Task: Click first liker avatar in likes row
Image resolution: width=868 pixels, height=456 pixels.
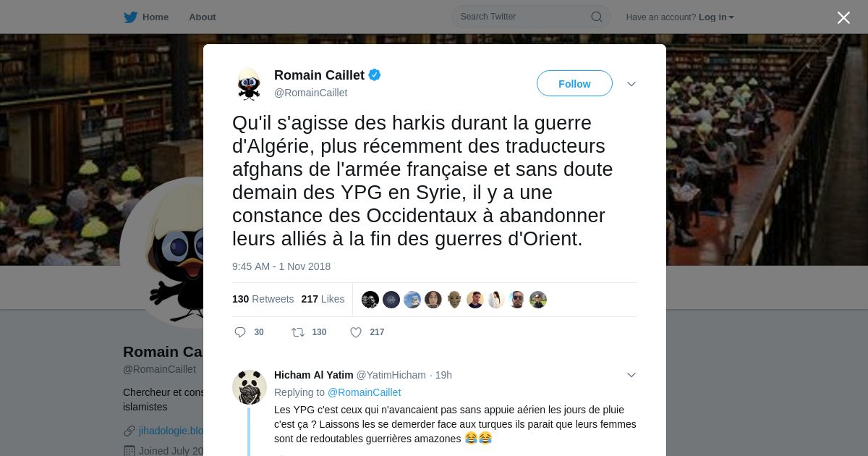Action: [x=370, y=300]
